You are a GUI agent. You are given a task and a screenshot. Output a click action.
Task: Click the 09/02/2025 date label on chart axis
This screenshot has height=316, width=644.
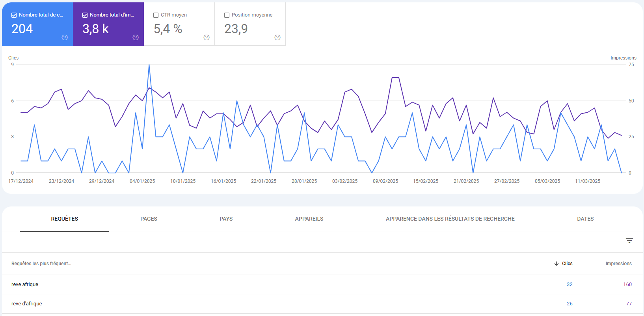click(385, 181)
